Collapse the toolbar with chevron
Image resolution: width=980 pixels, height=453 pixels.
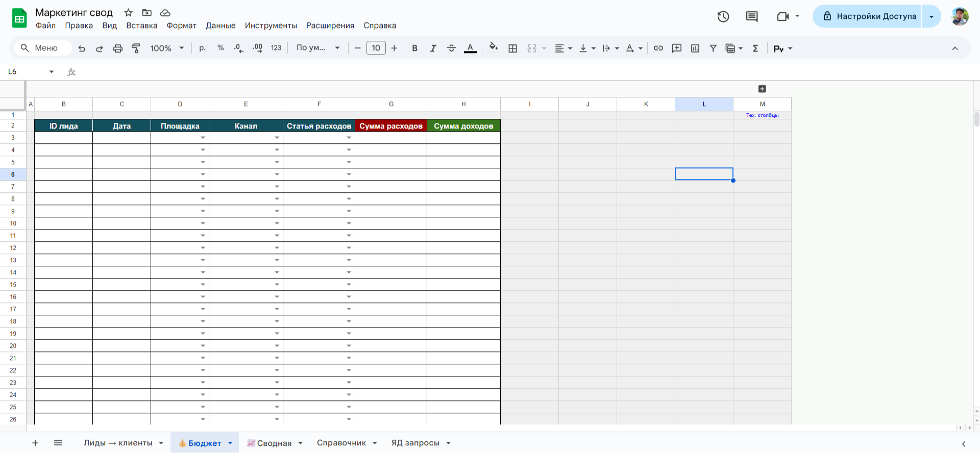955,48
